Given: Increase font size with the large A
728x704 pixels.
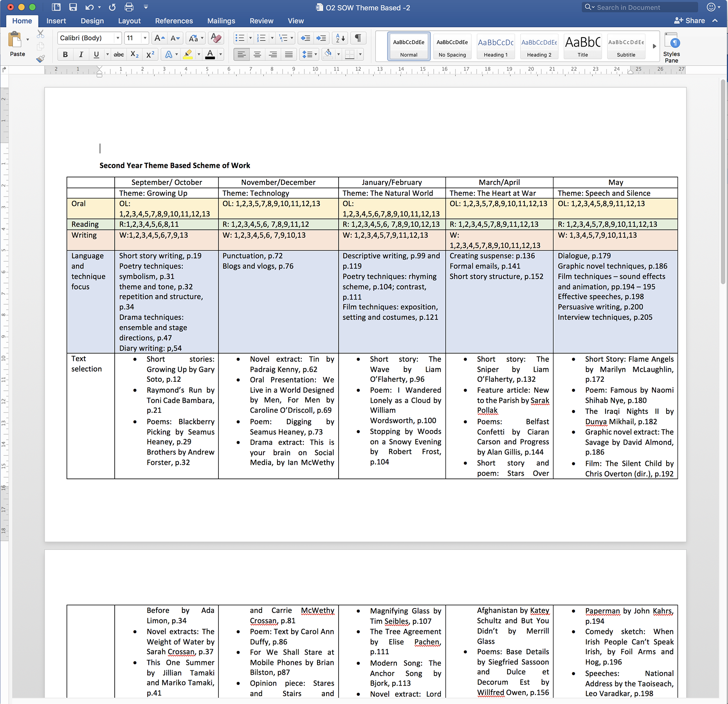Looking at the screenshot, I should click(159, 38).
